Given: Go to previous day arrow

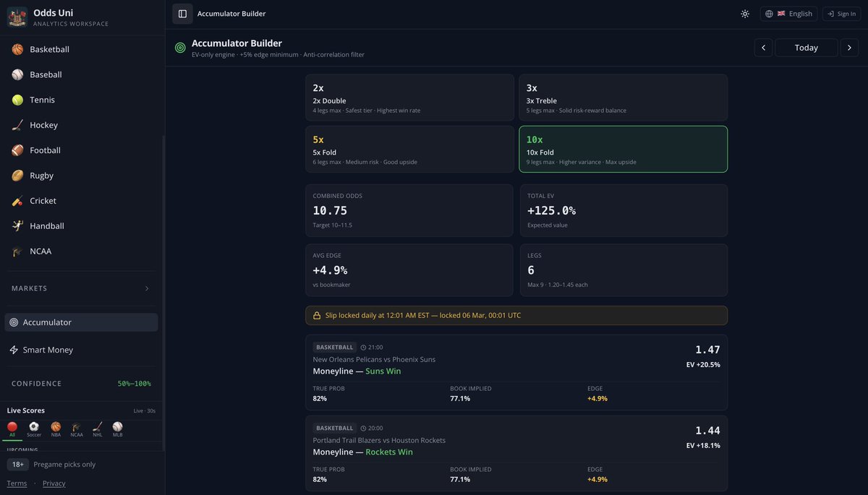Looking at the screenshot, I should (763, 48).
